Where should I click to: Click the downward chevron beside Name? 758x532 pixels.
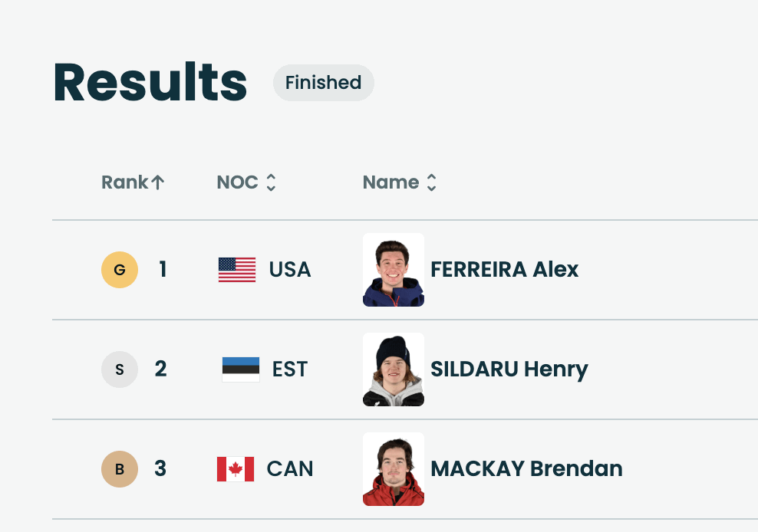click(431, 188)
